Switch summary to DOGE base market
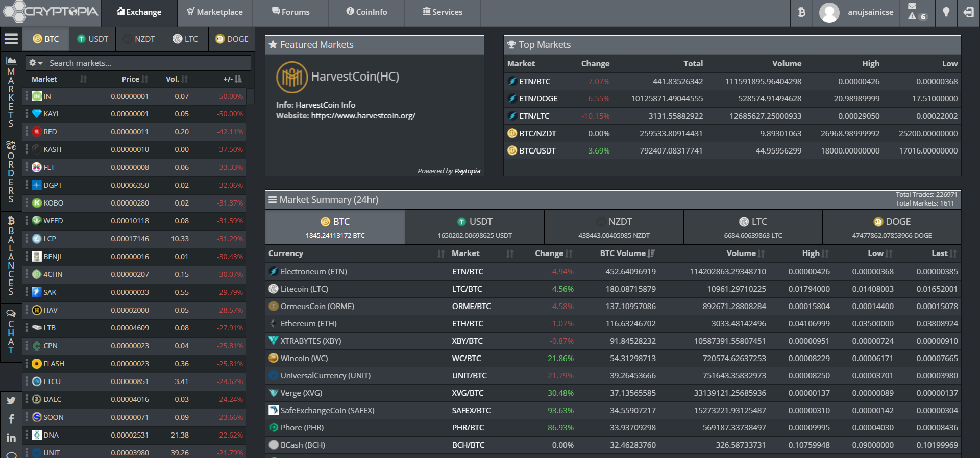 pos(892,227)
